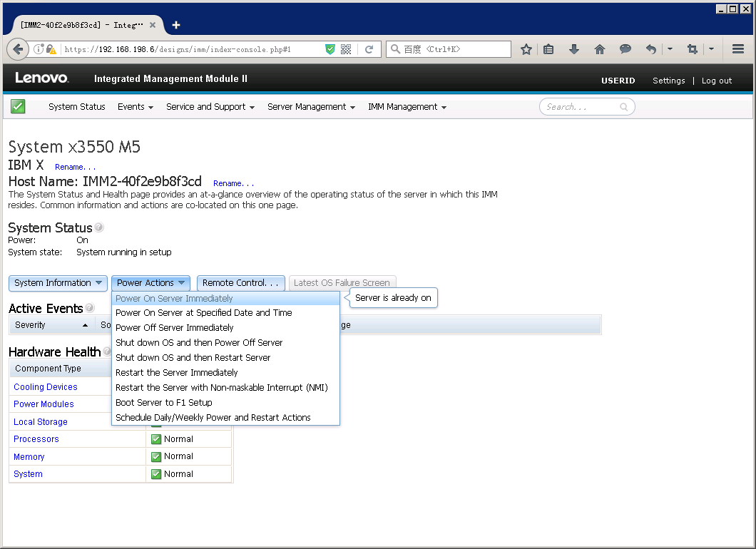Open the Cooling Devices link
756x549 pixels.
tap(46, 387)
